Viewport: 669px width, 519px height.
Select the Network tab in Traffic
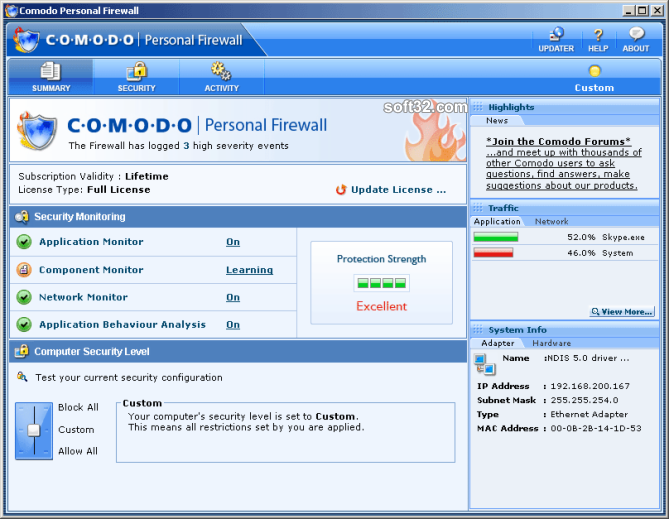(x=551, y=222)
